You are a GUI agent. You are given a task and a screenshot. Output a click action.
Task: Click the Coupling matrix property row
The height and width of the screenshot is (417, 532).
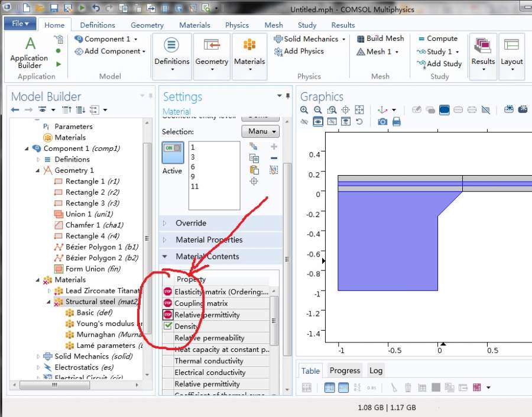pyautogui.click(x=216, y=303)
